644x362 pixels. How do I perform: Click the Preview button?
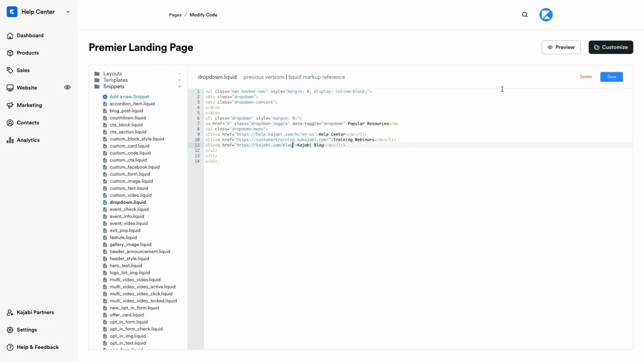tap(561, 47)
